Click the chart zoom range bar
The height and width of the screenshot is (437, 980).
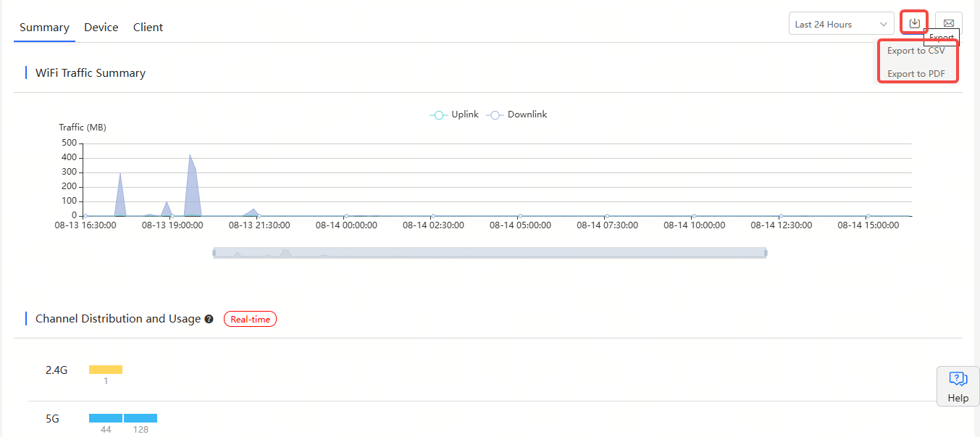[x=490, y=252]
